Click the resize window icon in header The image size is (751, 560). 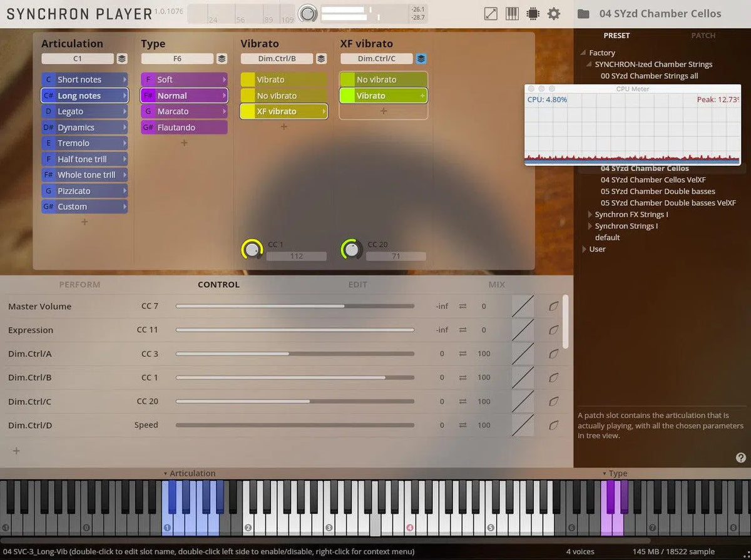tap(491, 14)
